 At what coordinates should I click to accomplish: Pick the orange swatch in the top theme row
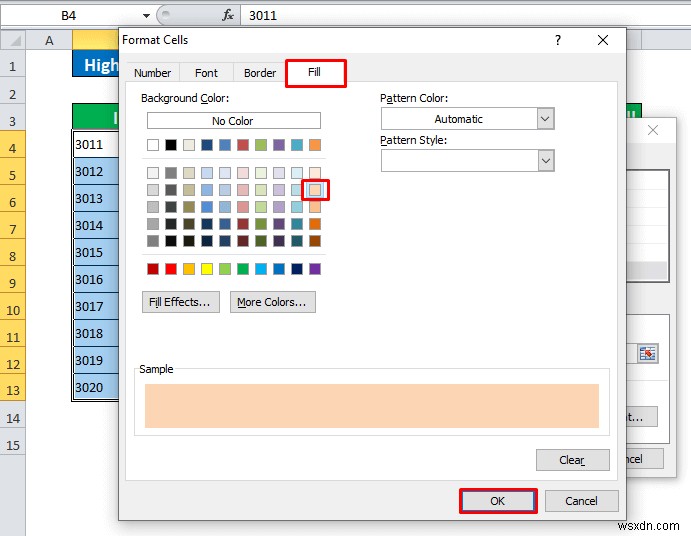pyautogui.click(x=315, y=145)
